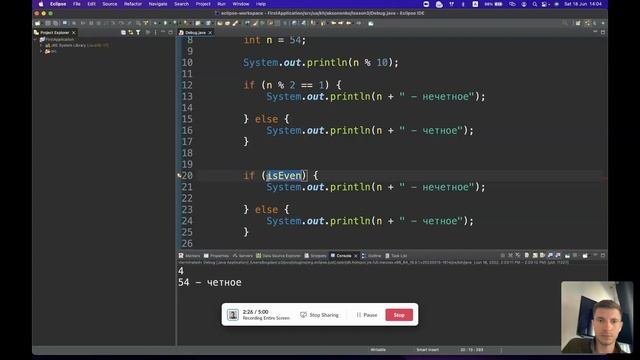Click line number 12 in the gutter

[x=187, y=85]
